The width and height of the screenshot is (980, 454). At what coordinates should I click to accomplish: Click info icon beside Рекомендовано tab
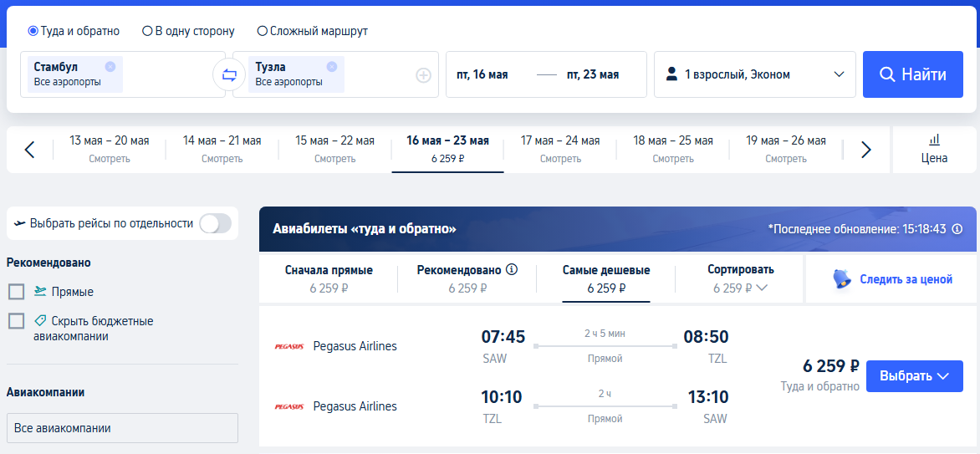512,270
